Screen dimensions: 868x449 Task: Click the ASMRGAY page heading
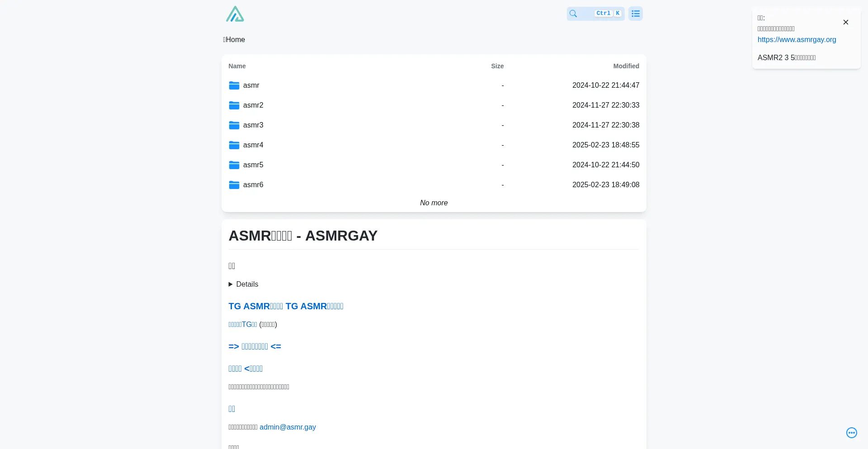click(x=303, y=236)
